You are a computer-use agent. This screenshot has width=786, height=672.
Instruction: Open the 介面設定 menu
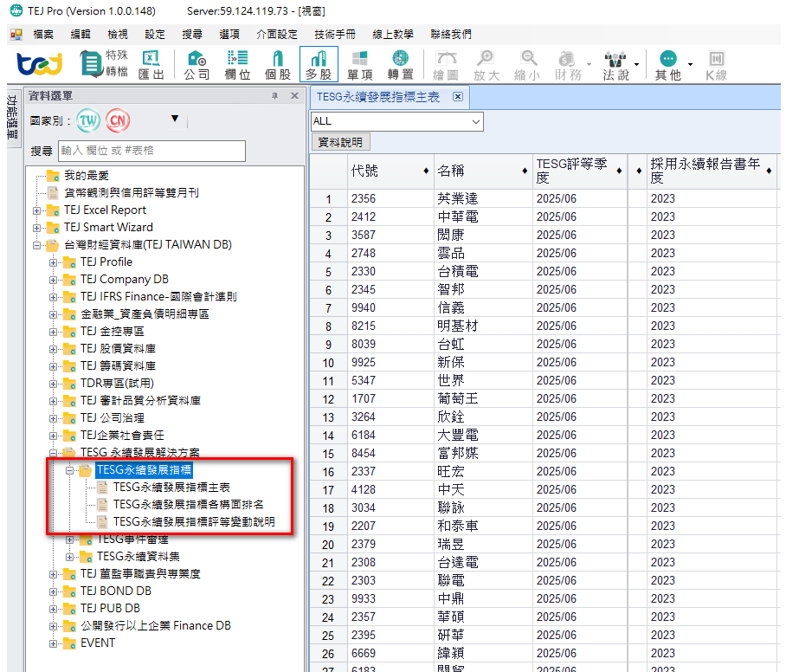pyautogui.click(x=277, y=34)
